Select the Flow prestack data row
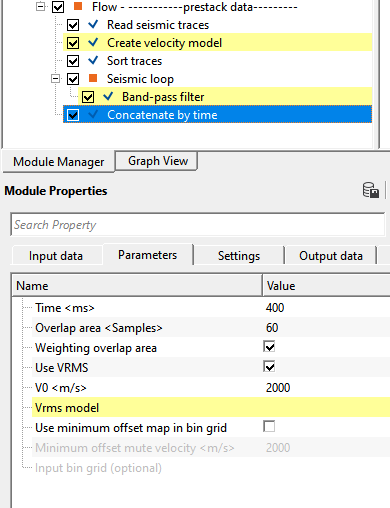390x508 pixels. tap(195, 7)
